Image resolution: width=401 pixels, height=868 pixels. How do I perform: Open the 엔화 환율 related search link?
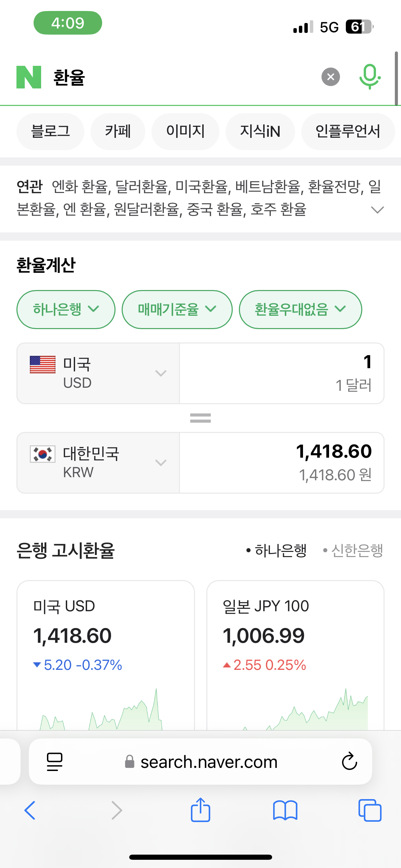(80, 187)
